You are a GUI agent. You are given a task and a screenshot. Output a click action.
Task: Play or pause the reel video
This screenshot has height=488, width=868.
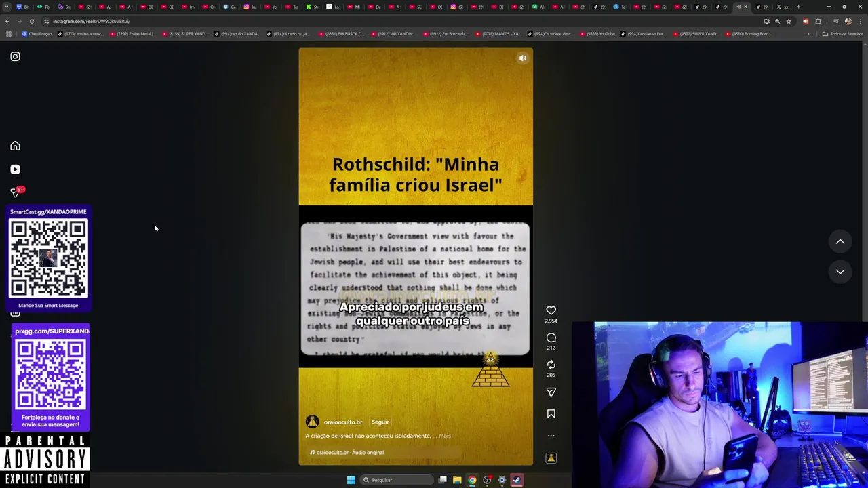416,256
